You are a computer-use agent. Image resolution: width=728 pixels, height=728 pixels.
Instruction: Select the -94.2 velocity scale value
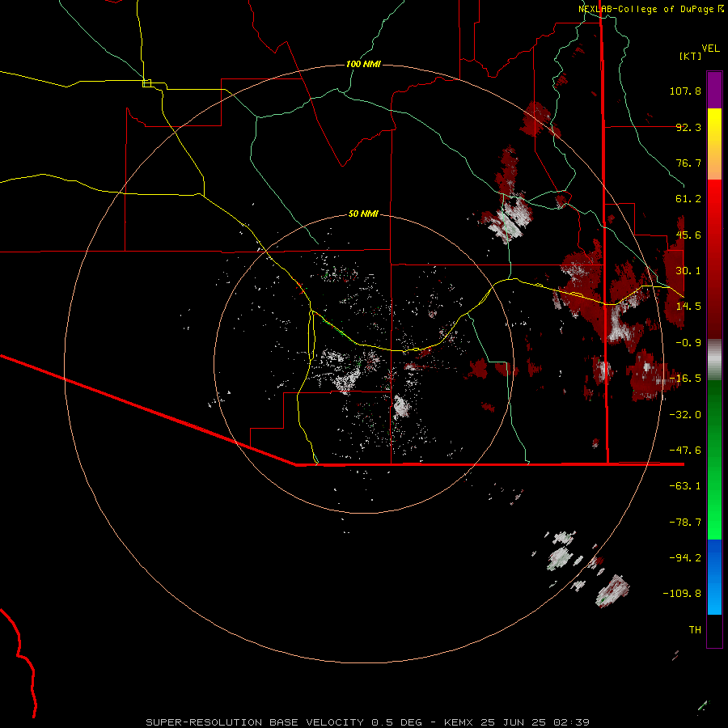[685, 557]
